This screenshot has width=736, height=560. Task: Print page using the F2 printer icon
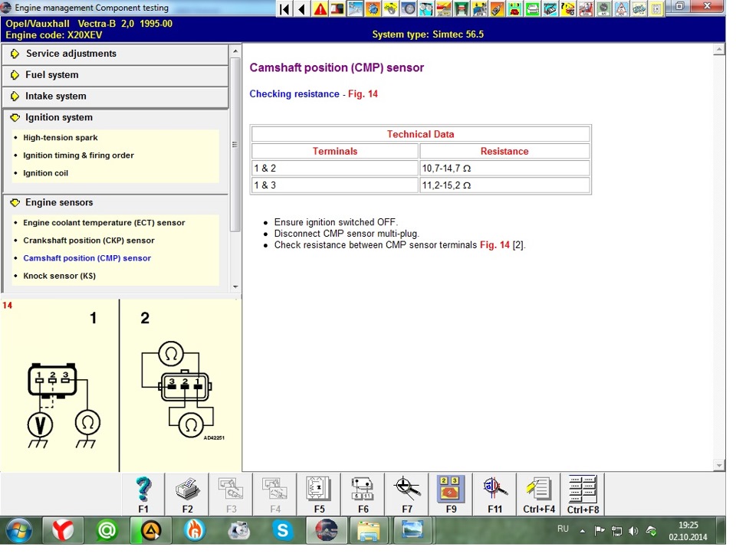pyautogui.click(x=188, y=495)
